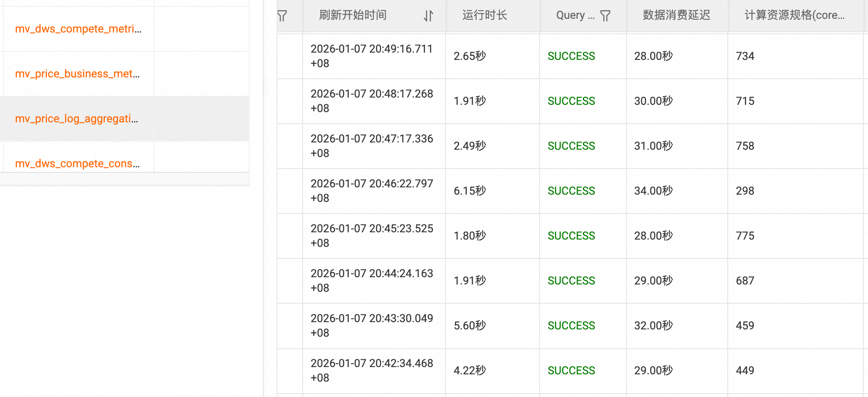Select the refresh row starting at 20:48:17.268
The width and height of the screenshot is (868, 397).
tap(372, 101)
